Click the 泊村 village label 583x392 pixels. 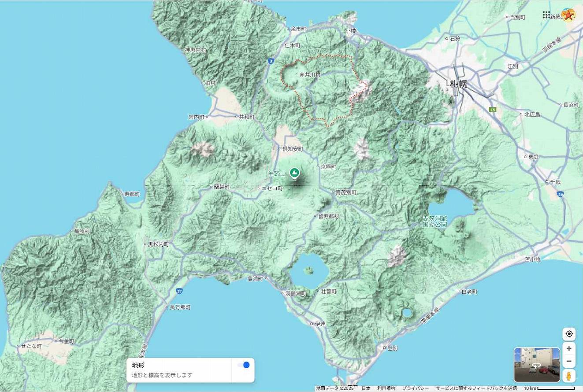click(211, 83)
